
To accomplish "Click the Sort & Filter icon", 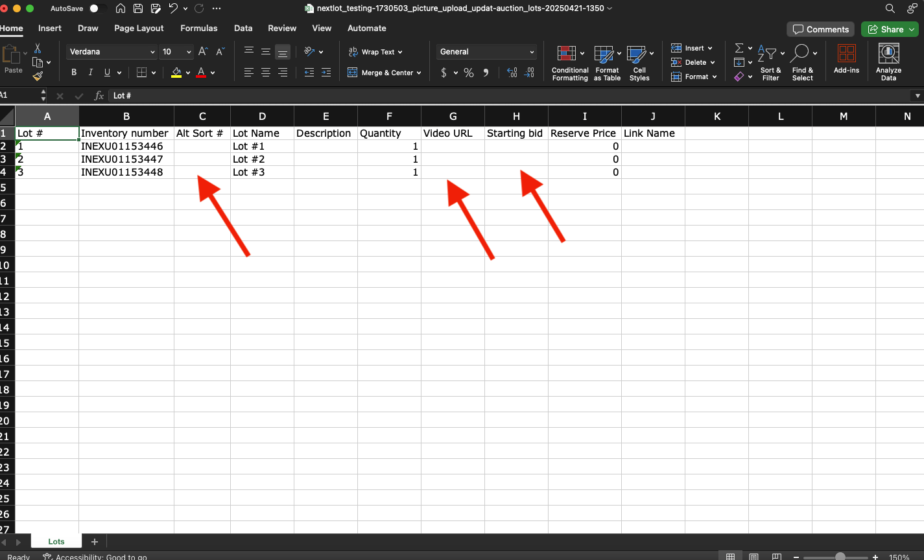I will [767, 54].
